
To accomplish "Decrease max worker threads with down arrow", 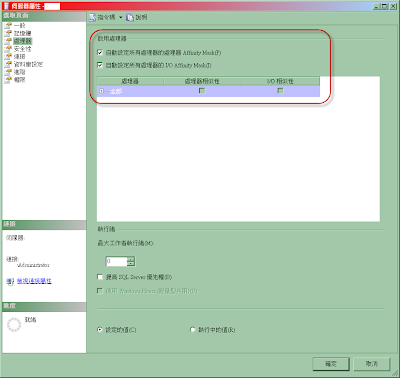I will point(131,264).
